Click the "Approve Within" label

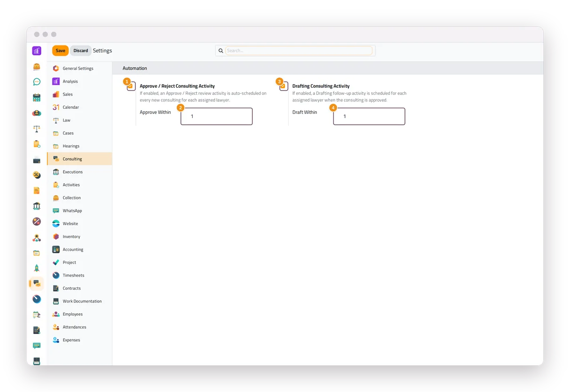[155, 113]
